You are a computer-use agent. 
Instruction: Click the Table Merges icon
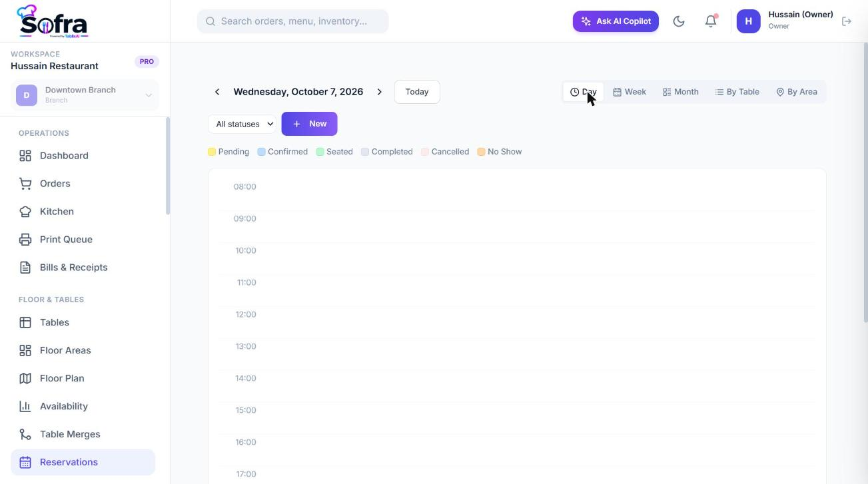click(x=25, y=434)
